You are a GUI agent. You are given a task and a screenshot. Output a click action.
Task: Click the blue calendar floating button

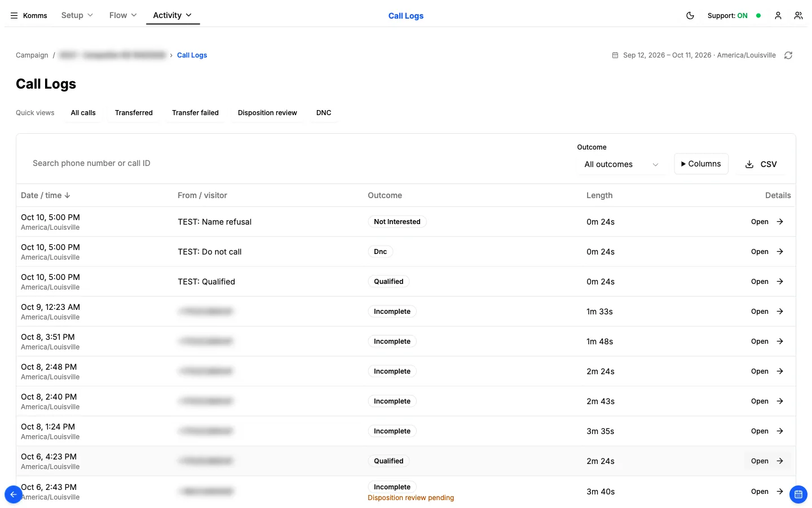click(798, 494)
